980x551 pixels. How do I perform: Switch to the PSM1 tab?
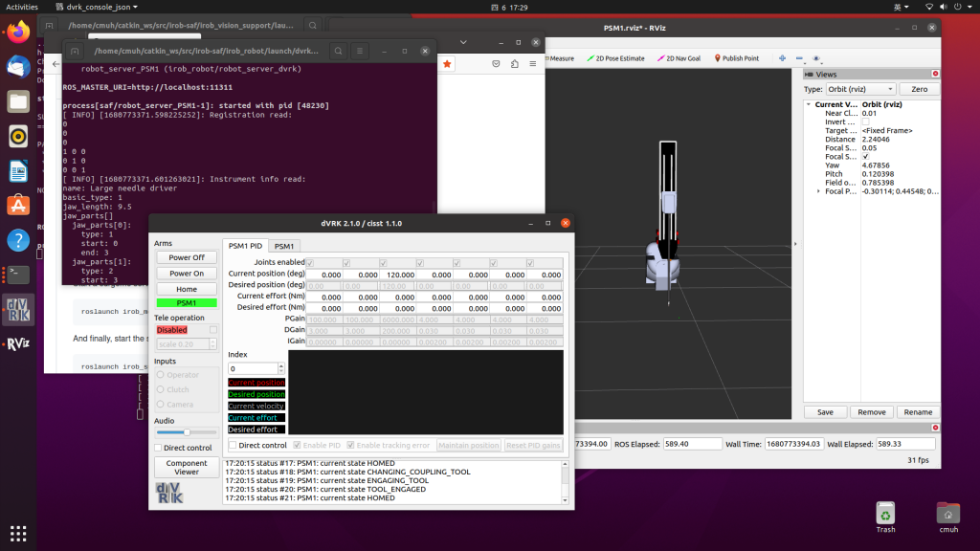point(284,246)
